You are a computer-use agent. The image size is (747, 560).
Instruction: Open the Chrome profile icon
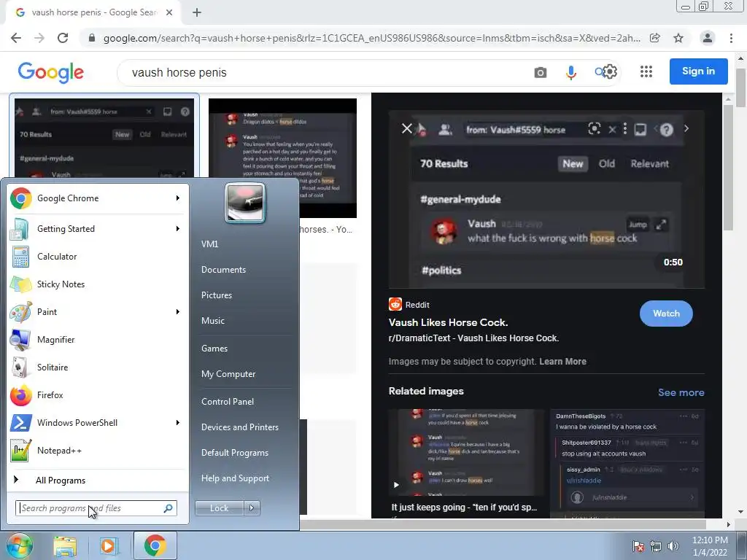click(708, 38)
